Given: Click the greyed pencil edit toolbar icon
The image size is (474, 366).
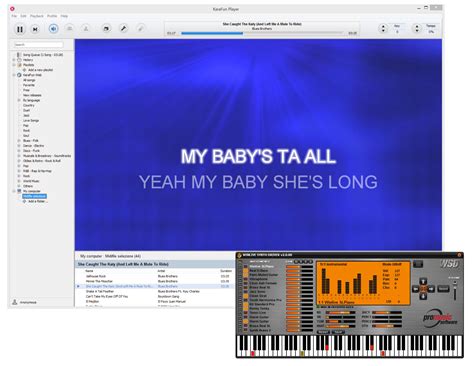Looking at the screenshot, I should (141, 29).
